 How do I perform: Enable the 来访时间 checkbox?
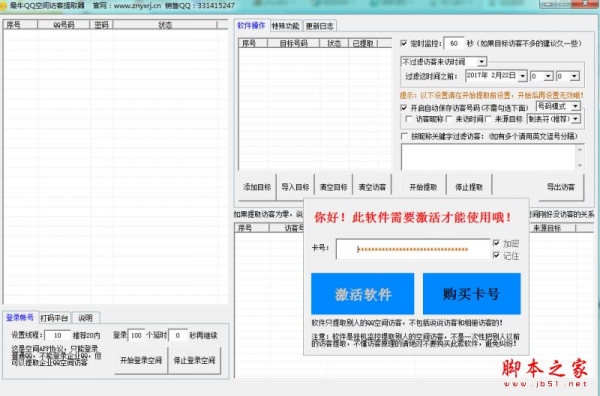449,119
